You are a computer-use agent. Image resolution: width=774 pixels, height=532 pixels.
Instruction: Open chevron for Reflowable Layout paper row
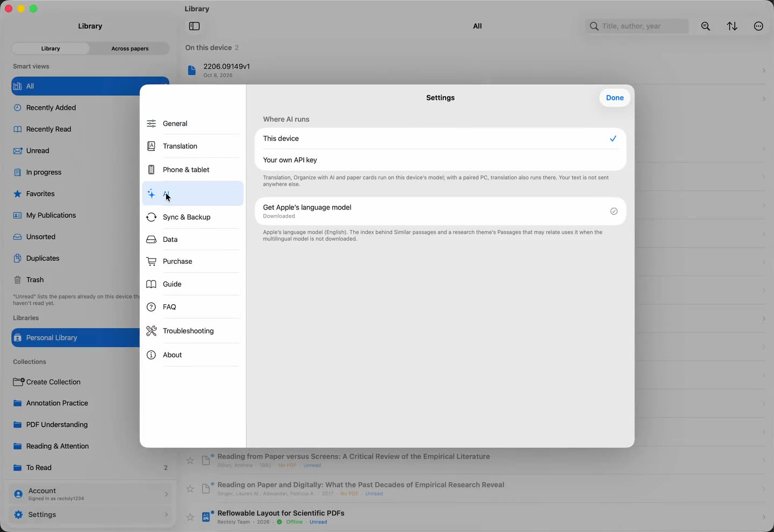tap(764, 517)
